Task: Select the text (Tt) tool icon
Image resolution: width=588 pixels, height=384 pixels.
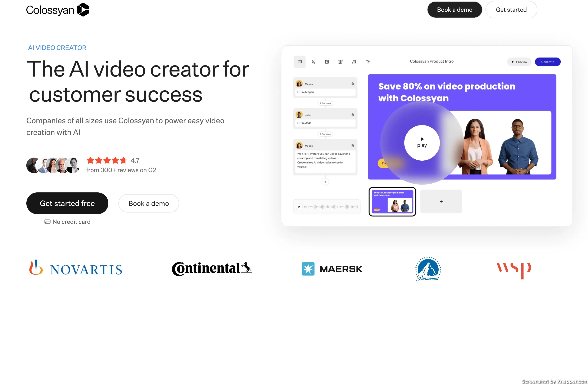Action: (368, 62)
